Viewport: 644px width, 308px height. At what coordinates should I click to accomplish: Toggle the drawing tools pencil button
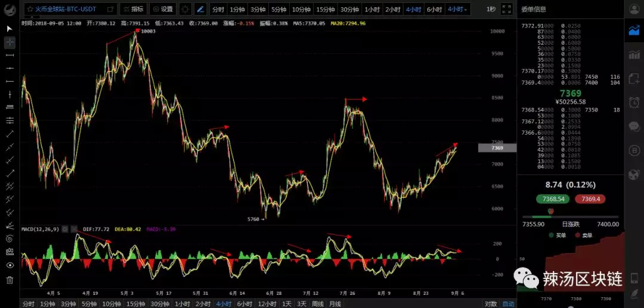pos(200,9)
